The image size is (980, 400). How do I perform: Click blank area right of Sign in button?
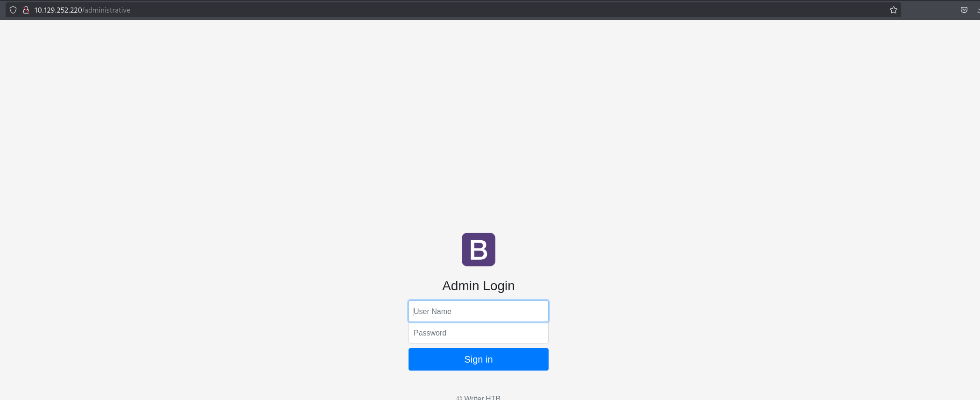[x=700, y=359]
